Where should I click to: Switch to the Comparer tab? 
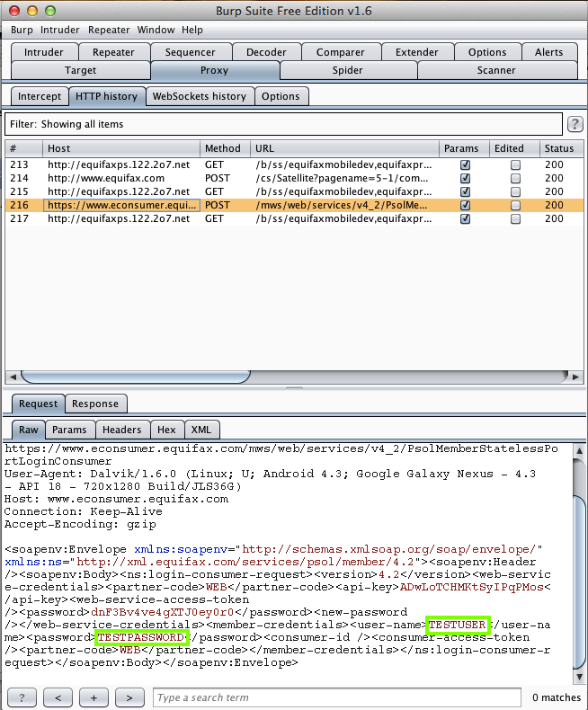(340, 52)
